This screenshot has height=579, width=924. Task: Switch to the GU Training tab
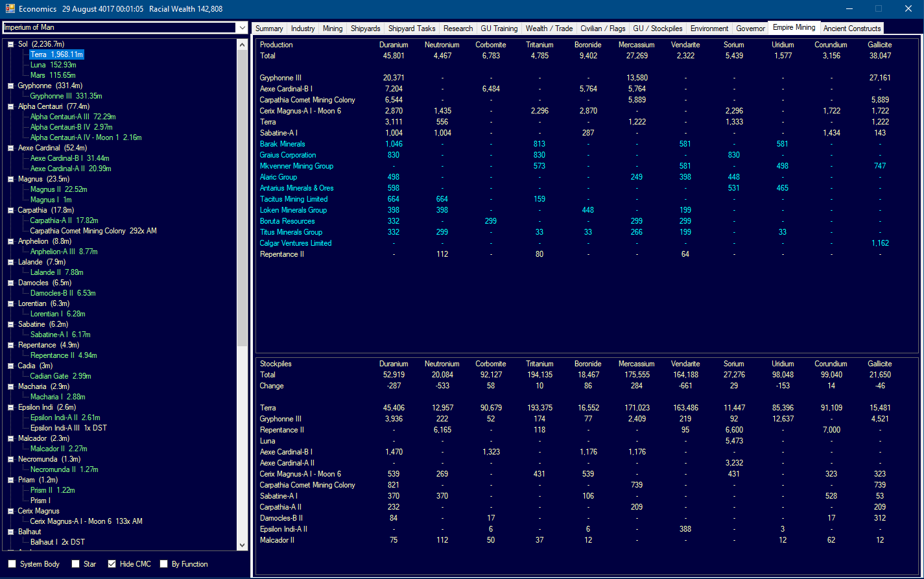(x=499, y=29)
